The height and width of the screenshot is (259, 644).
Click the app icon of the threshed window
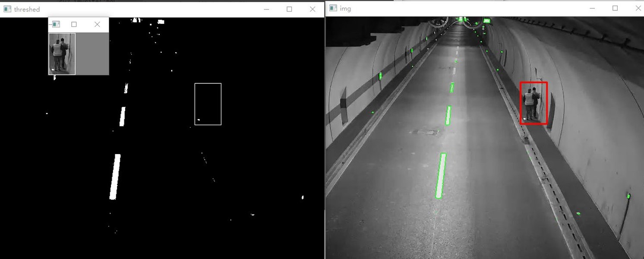[x=7, y=9]
